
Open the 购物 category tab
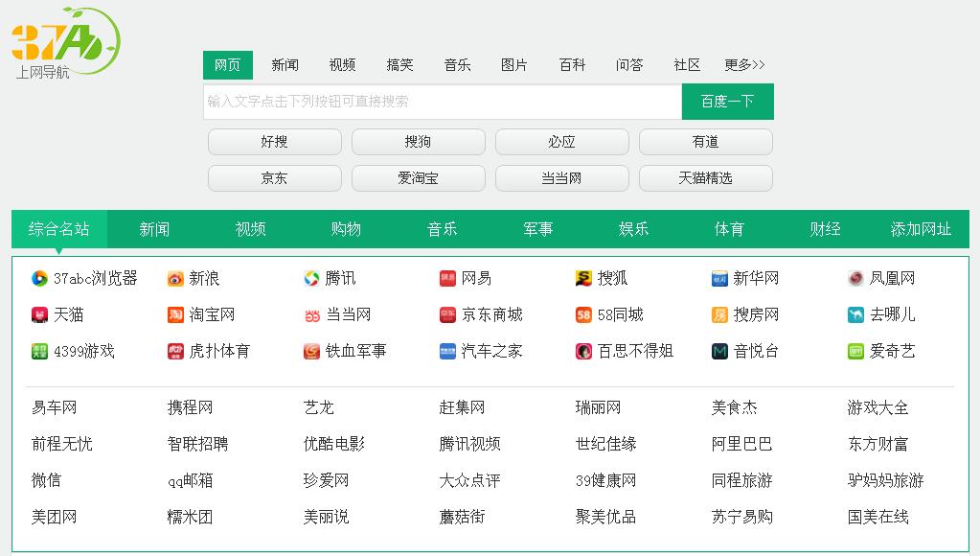[x=346, y=229]
